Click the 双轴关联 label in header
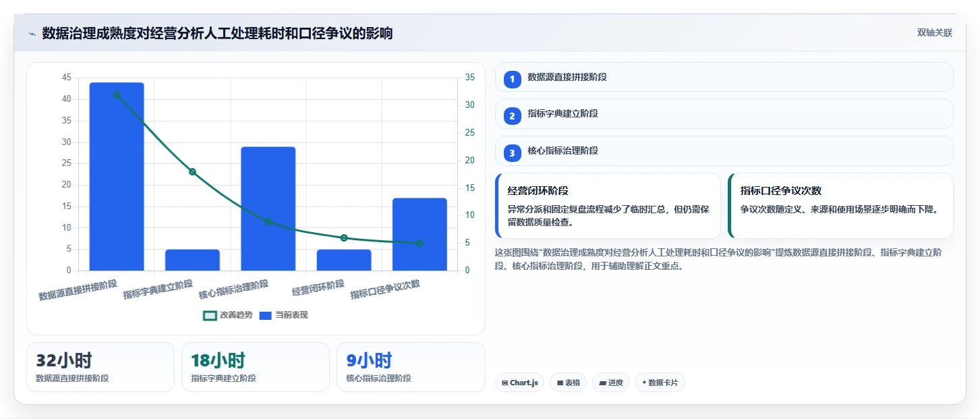The width and height of the screenshot is (980, 419). coord(934,33)
